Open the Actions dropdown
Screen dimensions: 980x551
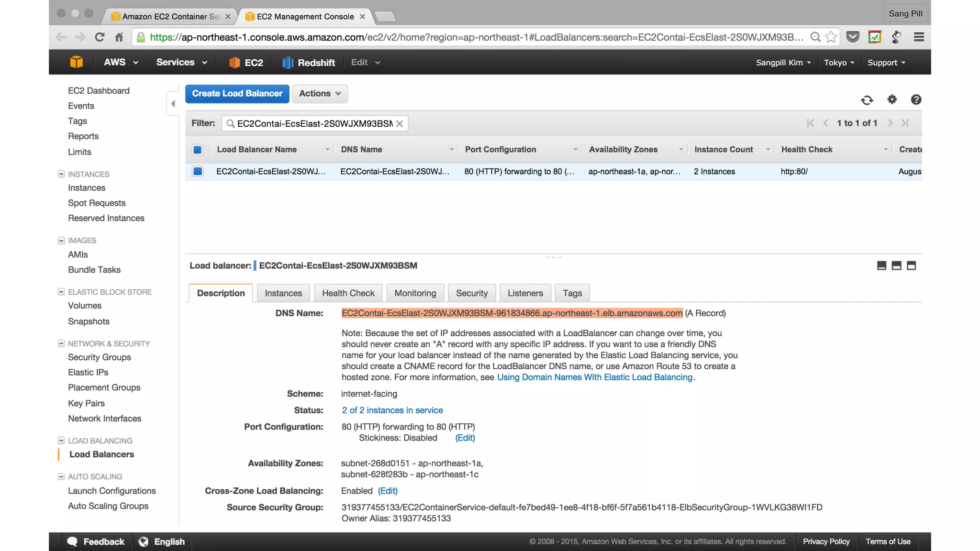320,94
